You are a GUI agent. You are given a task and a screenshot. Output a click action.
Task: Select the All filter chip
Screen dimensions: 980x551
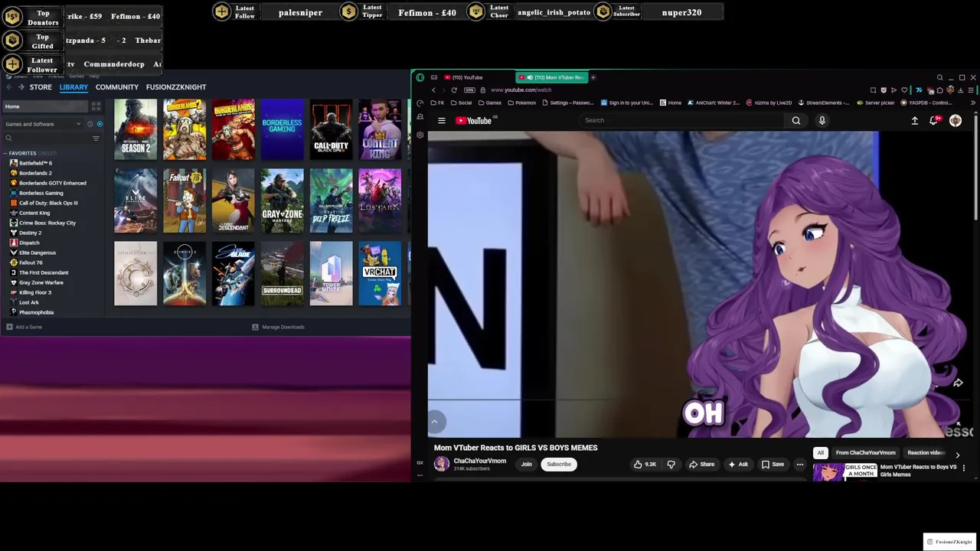(820, 452)
